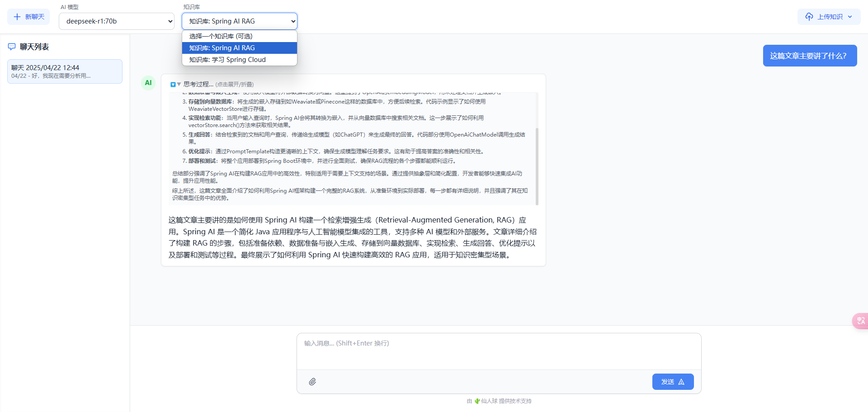Open the 仙人球 support link
The image size is (868, 412).
click(489, 401)
